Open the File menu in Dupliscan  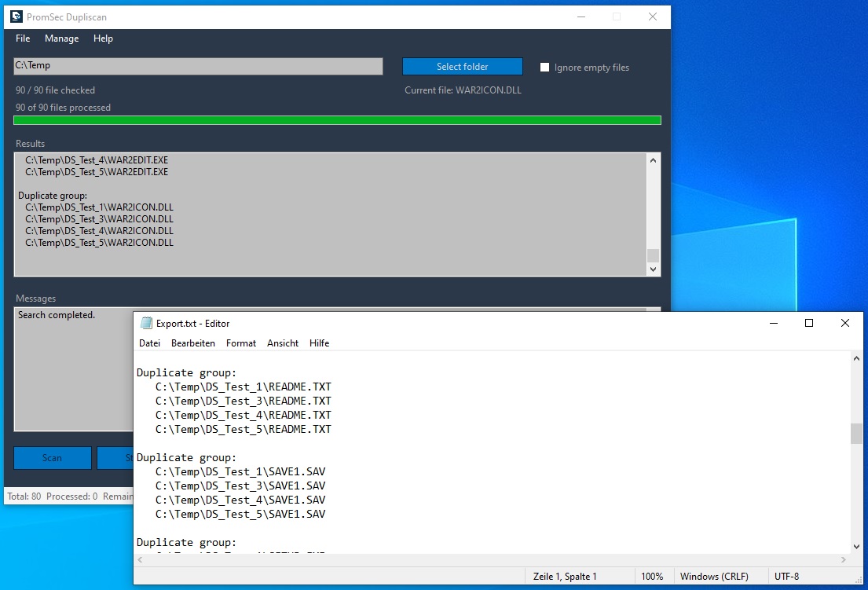(23, 38)
